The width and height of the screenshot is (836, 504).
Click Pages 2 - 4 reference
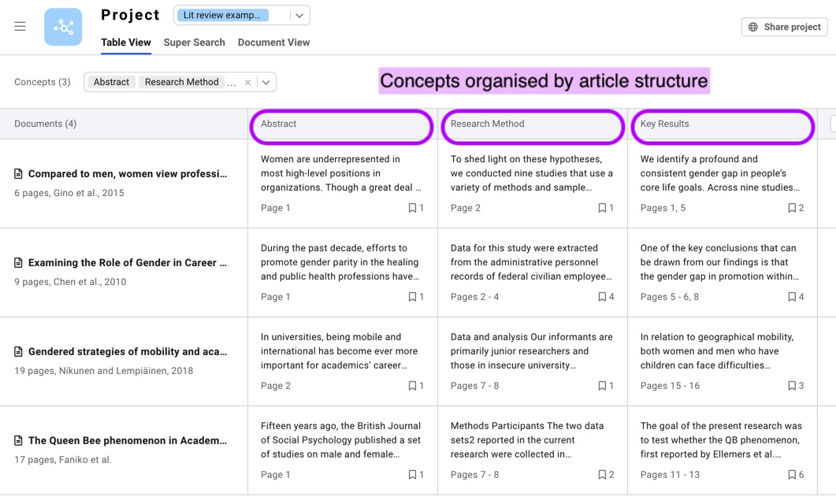(474, 297)
